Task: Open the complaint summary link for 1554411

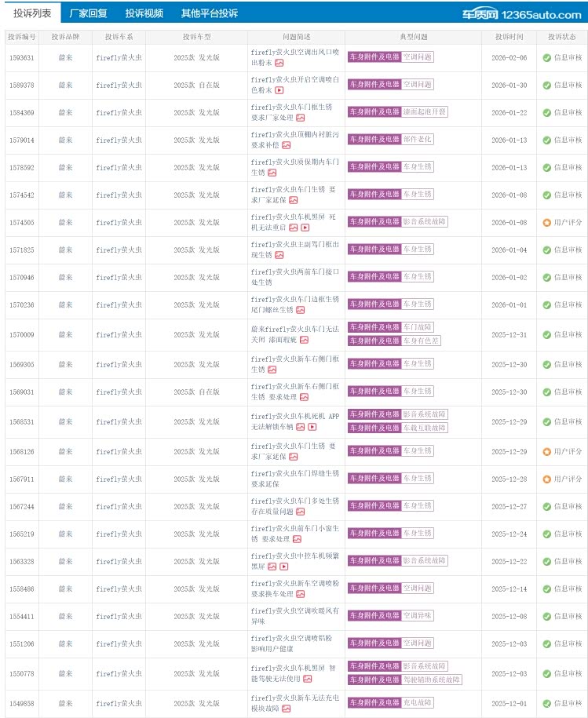Action: tap(295, 616)
